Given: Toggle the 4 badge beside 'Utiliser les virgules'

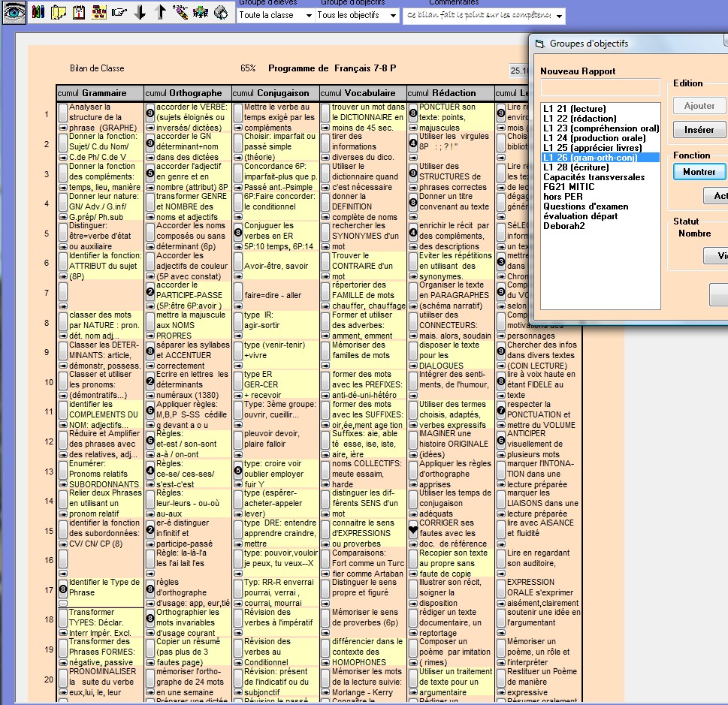Looking at the screenshot, I should (412, 143).
